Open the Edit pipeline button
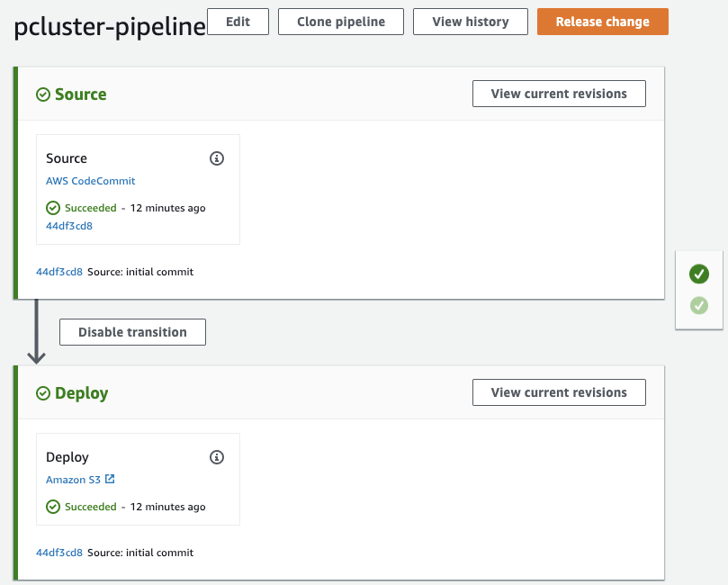 point(238,22)
